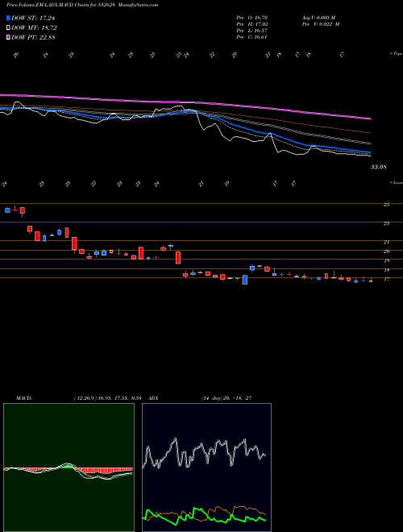Open the green MACD chart panel
Screen dimensions: 403x532
pos(69,468)
